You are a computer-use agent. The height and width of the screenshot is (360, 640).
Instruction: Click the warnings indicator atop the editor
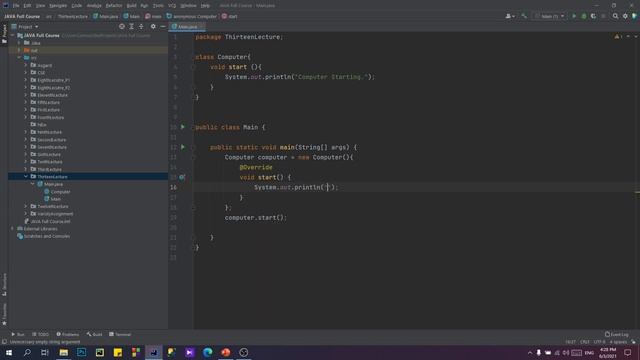pos(618,37)
